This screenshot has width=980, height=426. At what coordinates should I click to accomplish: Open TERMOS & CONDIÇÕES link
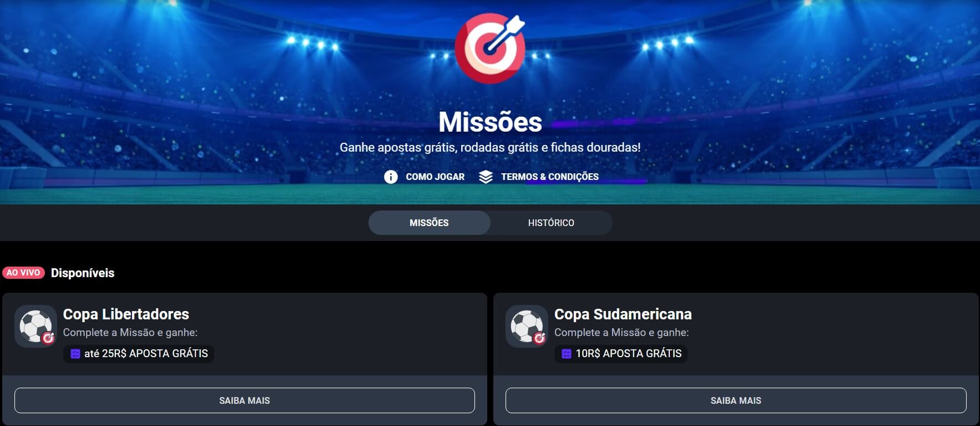(549, 177)
